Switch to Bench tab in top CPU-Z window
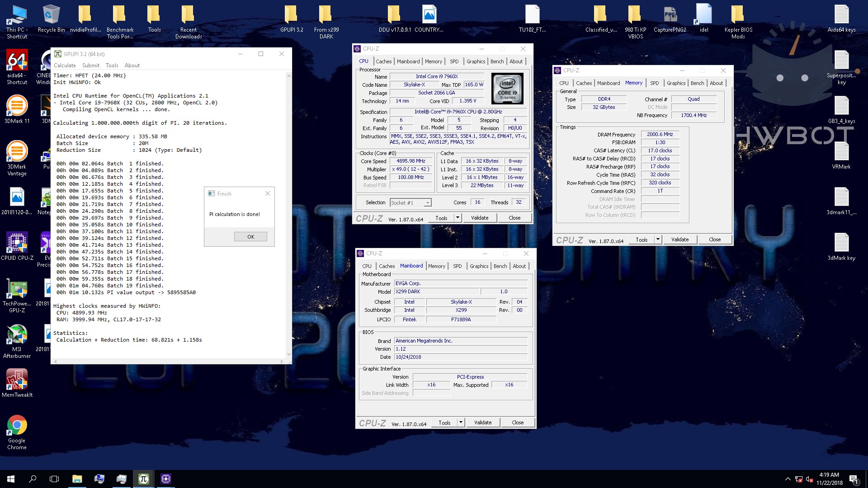 (497, 61)
